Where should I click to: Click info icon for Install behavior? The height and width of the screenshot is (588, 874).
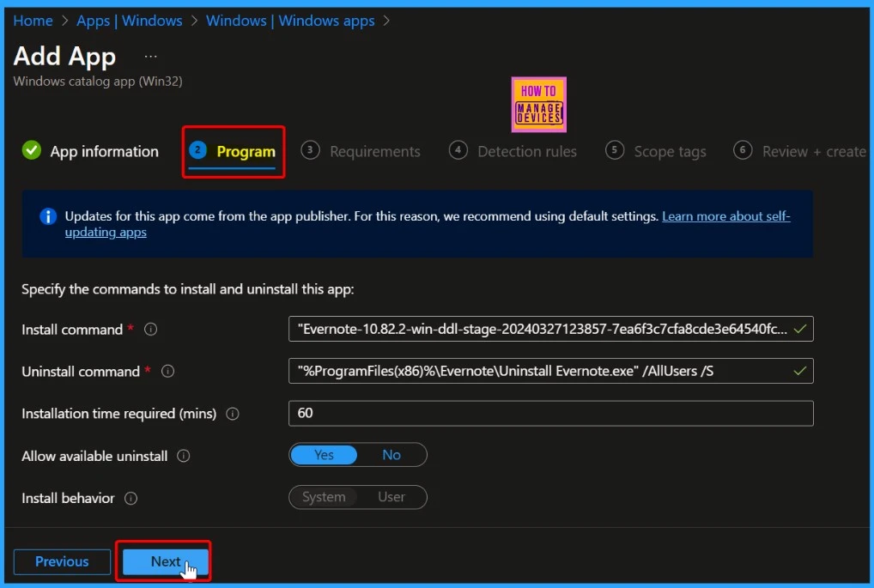click(131, 498)
